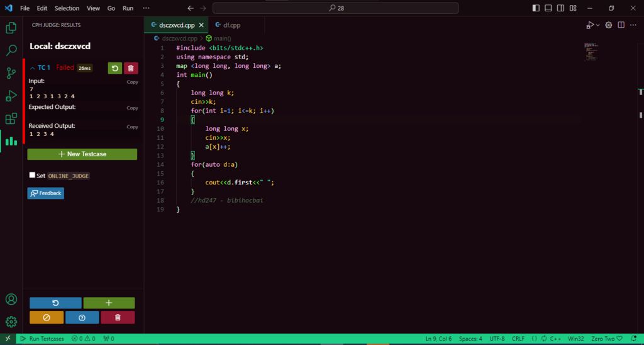
Task: Toggle the primary side bar visibility
Action: (536, 8)
